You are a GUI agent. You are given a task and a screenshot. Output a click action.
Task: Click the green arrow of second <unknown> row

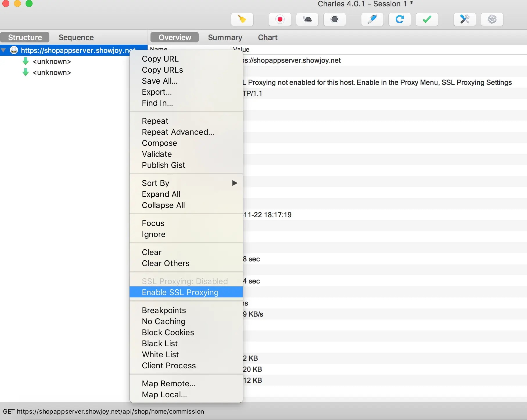coord(26,72)
